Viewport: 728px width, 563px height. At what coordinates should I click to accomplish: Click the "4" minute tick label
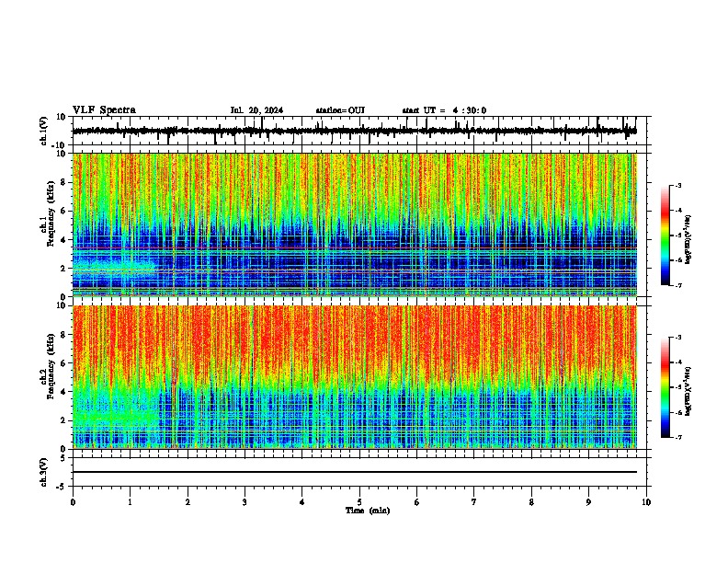pyautogui.click(x=302, y=502)
